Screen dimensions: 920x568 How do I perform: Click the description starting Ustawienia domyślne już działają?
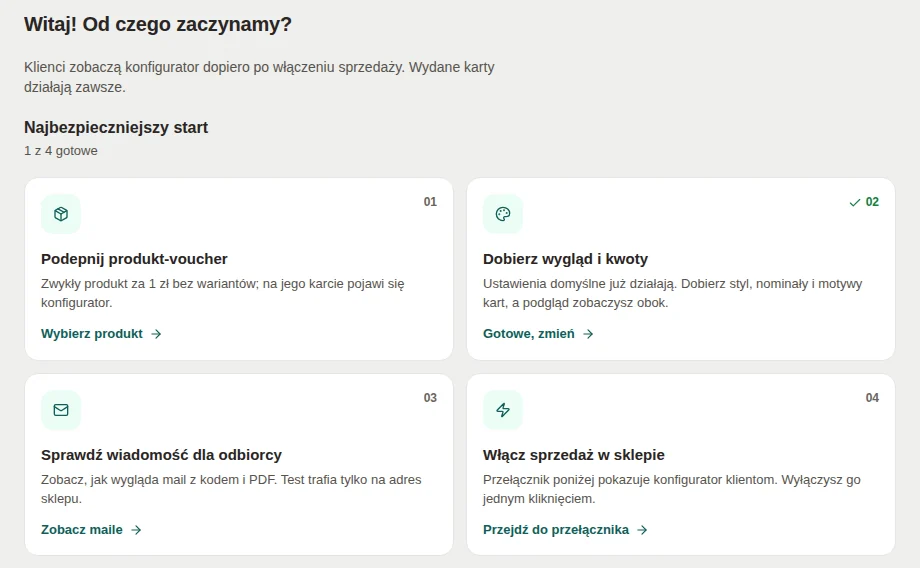point(672,293)
